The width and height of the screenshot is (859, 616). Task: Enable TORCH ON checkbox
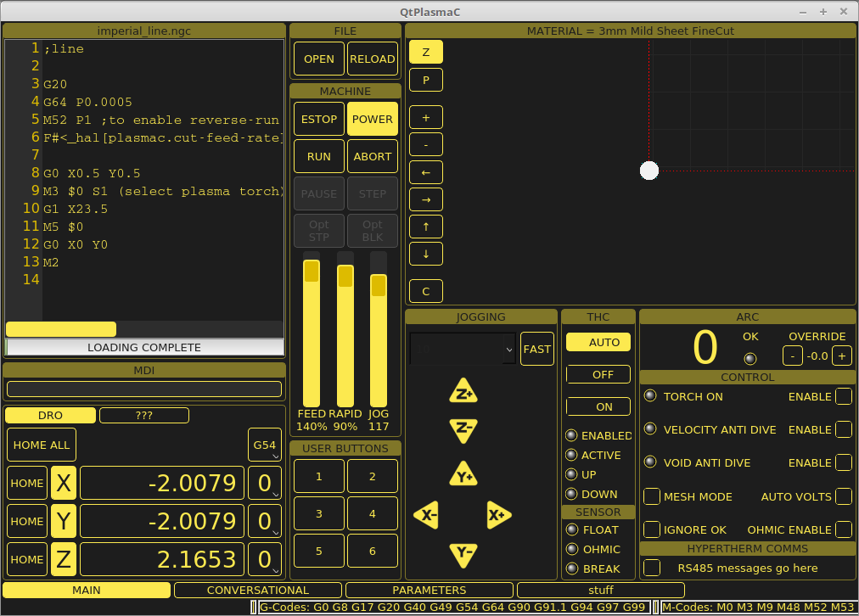(x=844, y=396)
